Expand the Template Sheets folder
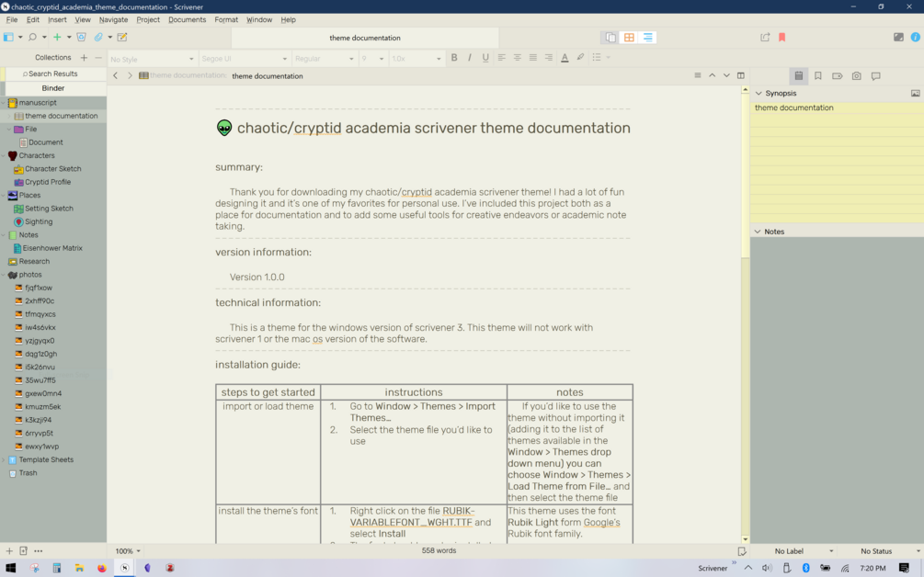Image resolution: width=924 pixels, height=577 pixels. [4, 459]
